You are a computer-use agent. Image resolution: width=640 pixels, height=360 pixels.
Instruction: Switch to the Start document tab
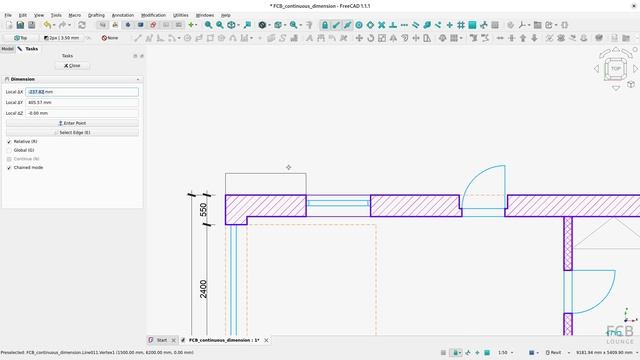(162, 340)
